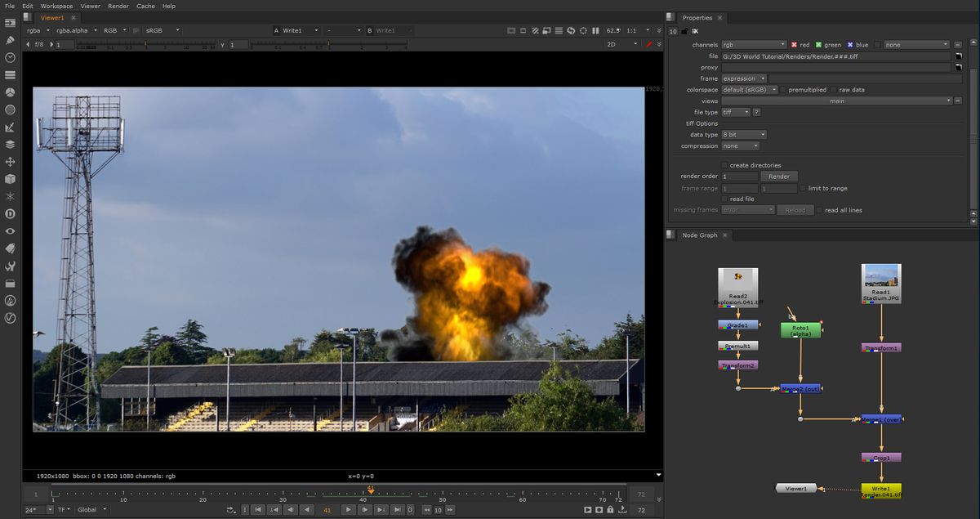Click the pause viewer updates icon
The image size is (980, 519).
tap(595, 30)
